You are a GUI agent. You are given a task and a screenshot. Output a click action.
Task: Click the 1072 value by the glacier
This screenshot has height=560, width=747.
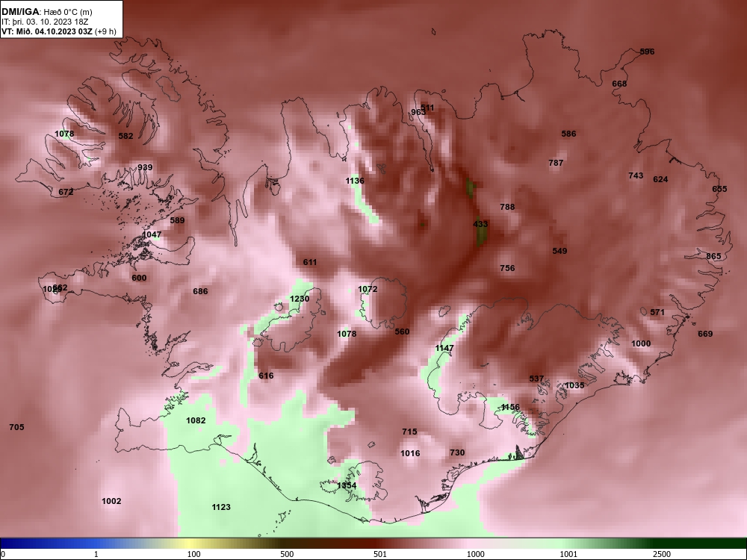click(368, 290)
